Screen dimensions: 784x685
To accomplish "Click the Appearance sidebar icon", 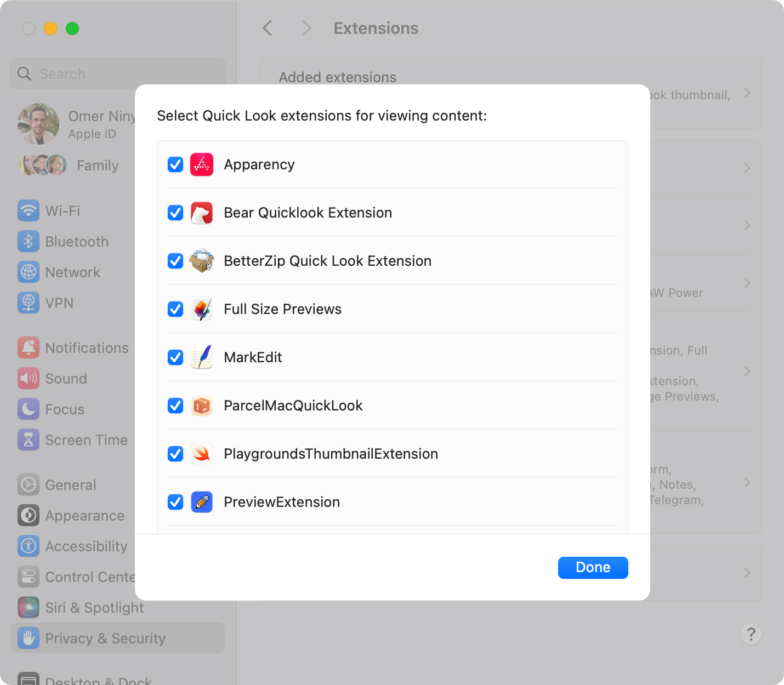I will pos(29,516).
